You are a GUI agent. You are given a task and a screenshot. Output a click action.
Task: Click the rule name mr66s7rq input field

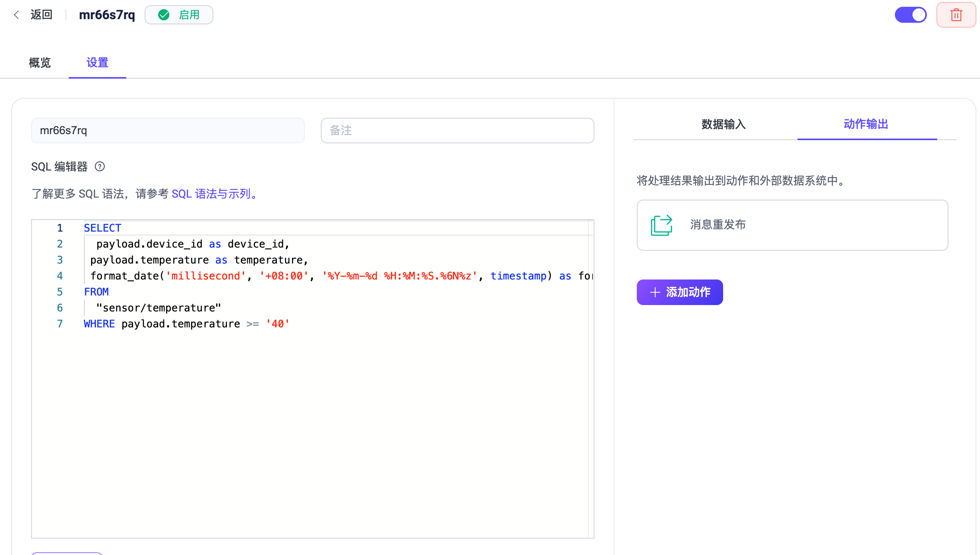[x=168, y=131]
